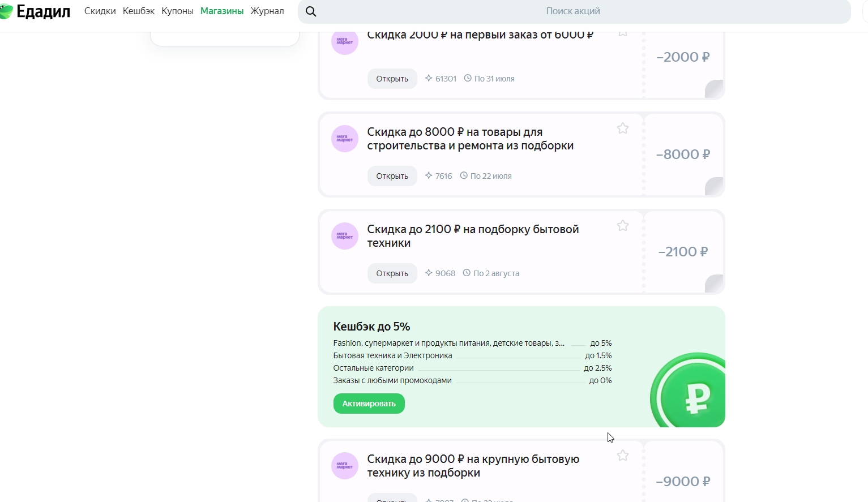Click views icon beside 61301
Viewport: 868px width, 502px height.
pos(429,79)
